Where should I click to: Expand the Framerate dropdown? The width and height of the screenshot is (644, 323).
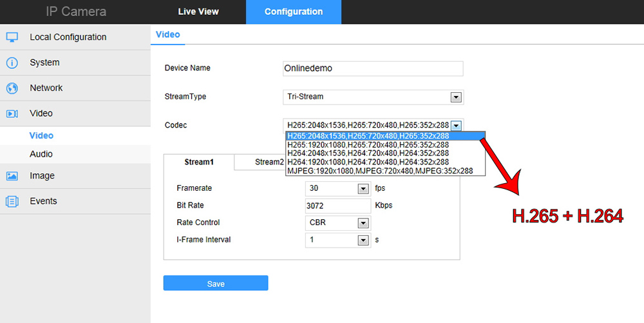pyautogui.click(x=363, y=188)
